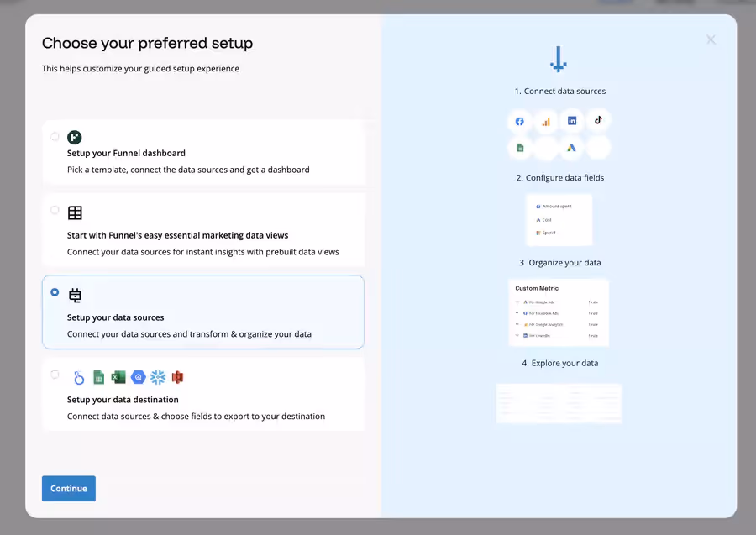This screenshot has height=535, width=756.
Task: Click the table grid icon for data views
Action: 75,212
